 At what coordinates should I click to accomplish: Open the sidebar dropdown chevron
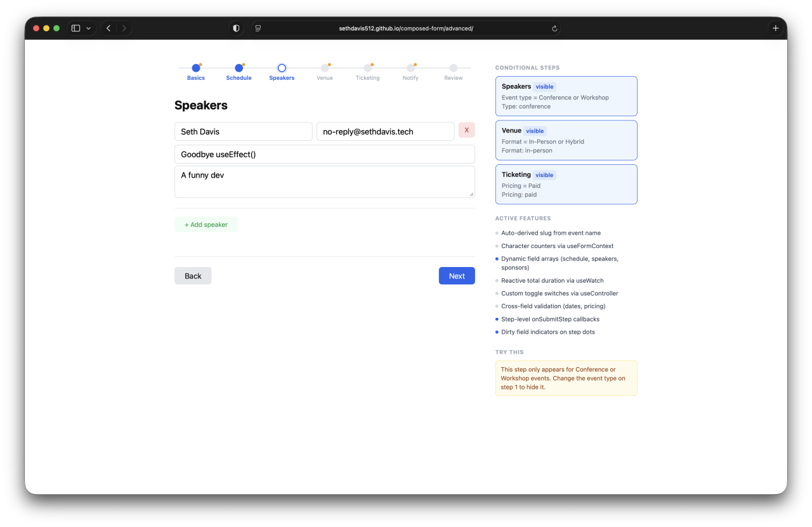coord(88,29)
